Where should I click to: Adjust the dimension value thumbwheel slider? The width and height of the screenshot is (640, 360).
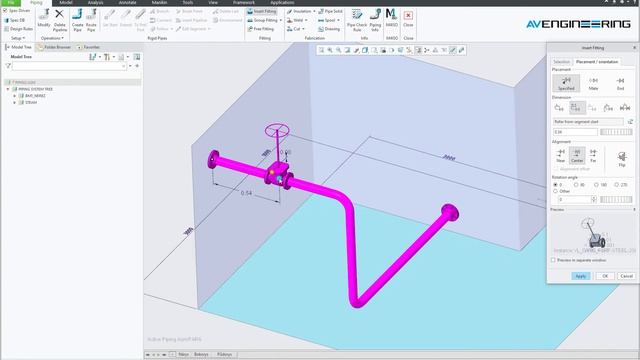(x=616, y=132)
